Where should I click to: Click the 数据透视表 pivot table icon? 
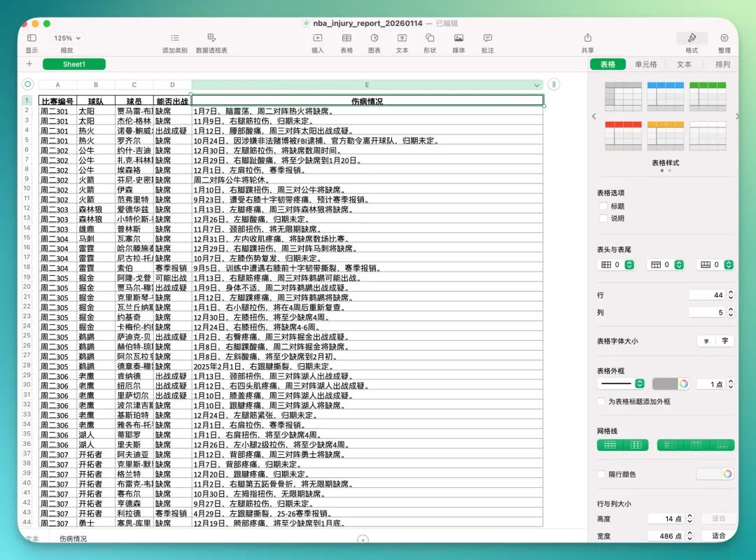(211, 38)
